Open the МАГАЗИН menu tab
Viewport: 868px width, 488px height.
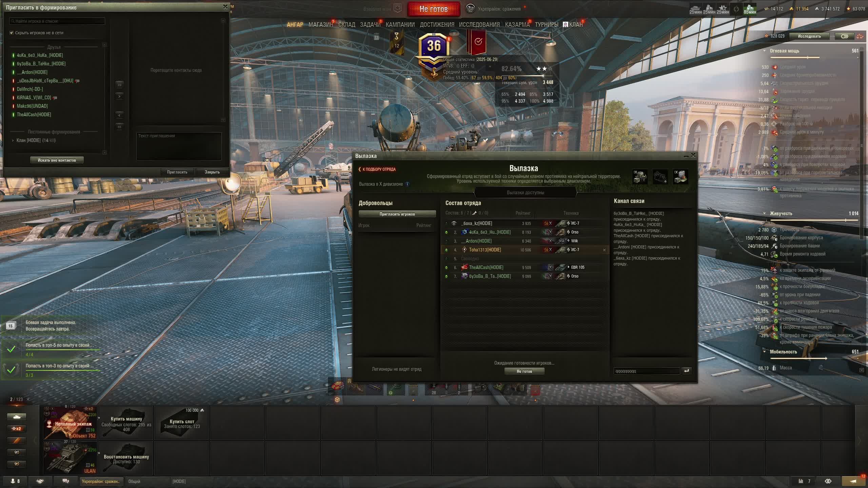[x=320, y=24]
